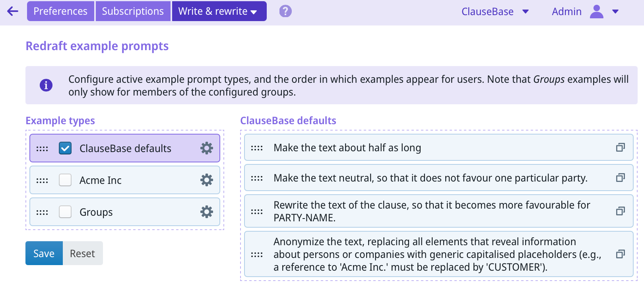Screen dimensions: 644x285
Task: Copy the 'Rewrite the text of the clause' prompt
Action: 620,211
